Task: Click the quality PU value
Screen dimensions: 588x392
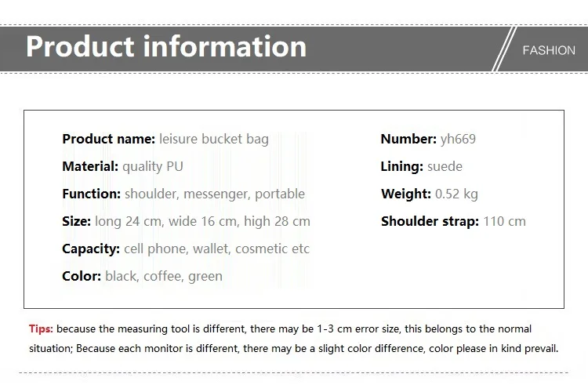Action: 153,166
